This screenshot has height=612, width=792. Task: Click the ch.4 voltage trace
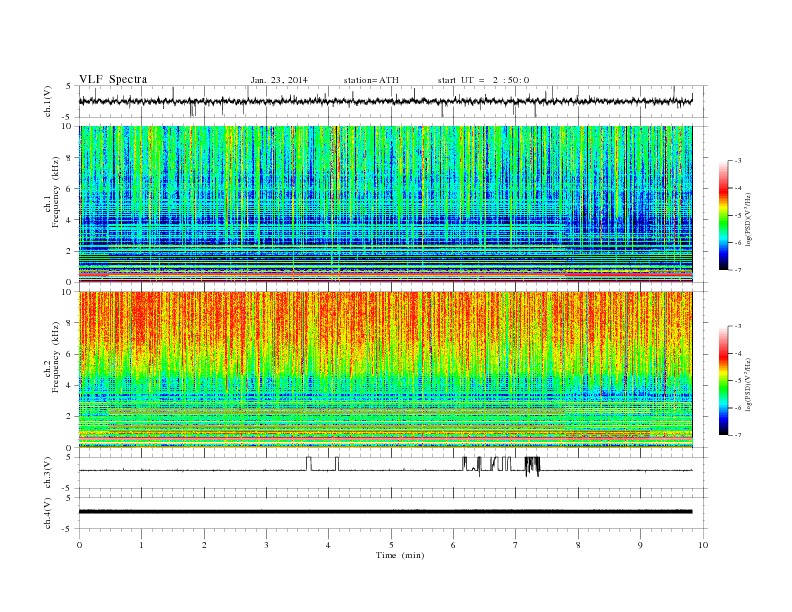385,512
